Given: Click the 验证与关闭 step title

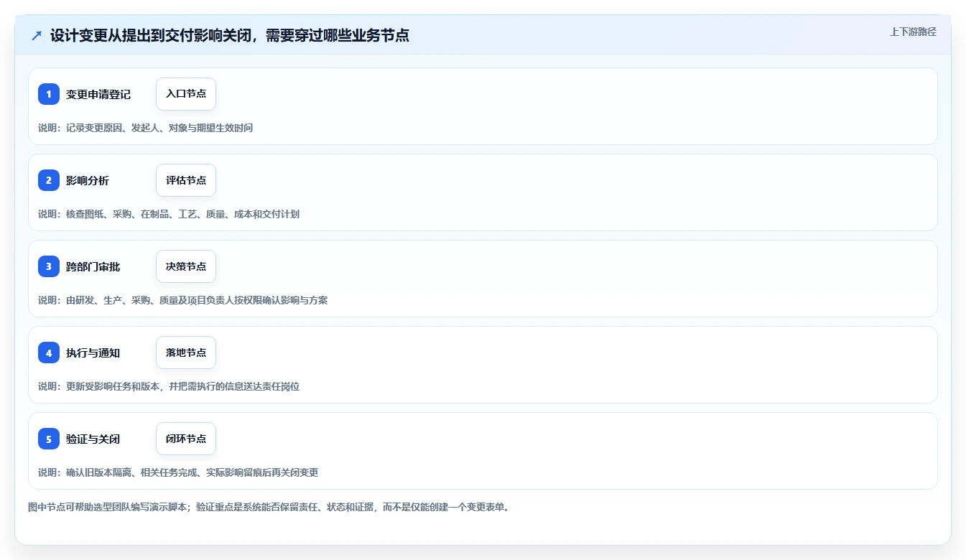Looking at the screenshot, I should (x=93, y=439).
